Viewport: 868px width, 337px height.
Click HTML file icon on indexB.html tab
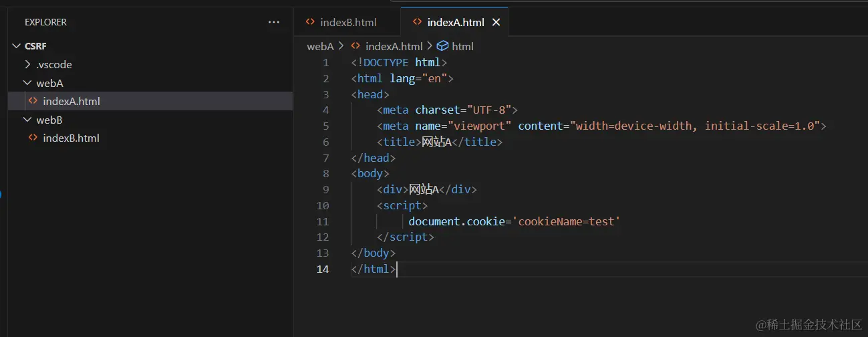pos(310,22)
